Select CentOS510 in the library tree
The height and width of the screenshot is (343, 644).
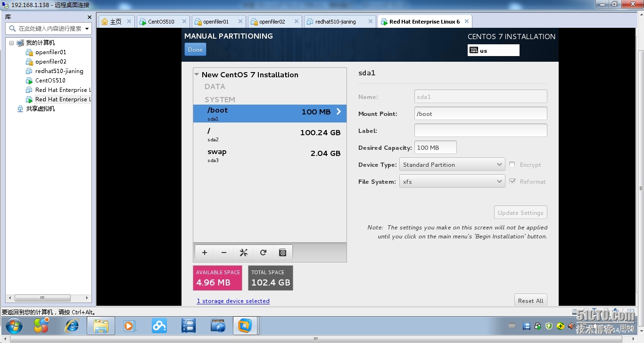pyautogui.click(x=50, y=81)
